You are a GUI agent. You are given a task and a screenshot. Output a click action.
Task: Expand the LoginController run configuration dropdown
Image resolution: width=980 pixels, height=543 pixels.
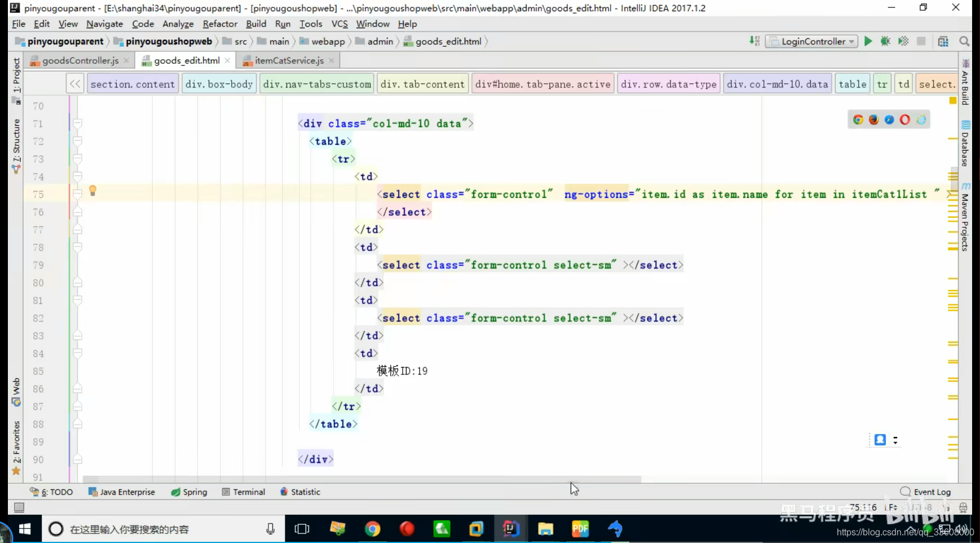coord(811,41)
